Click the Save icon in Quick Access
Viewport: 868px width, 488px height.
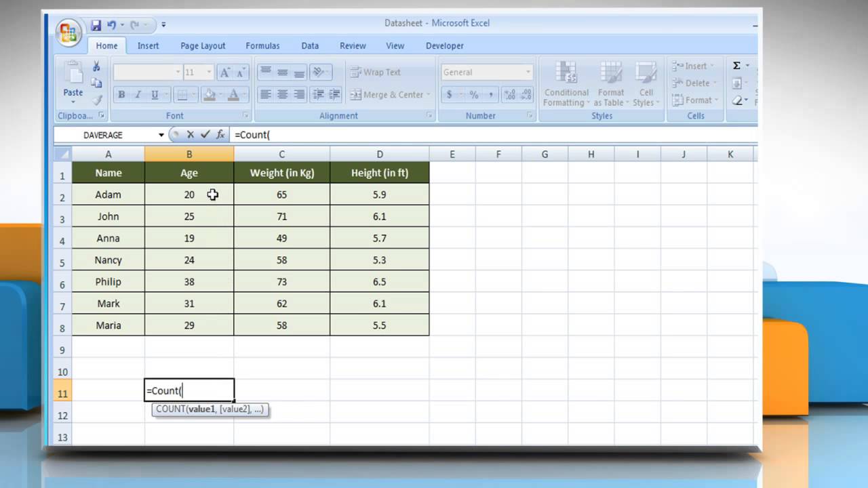click(96, 25)
